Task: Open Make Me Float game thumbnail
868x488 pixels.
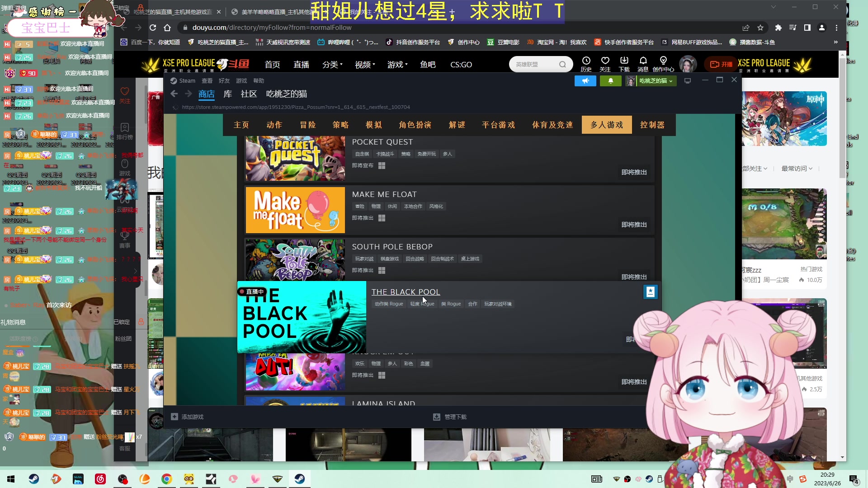Action: pos(295,210)
